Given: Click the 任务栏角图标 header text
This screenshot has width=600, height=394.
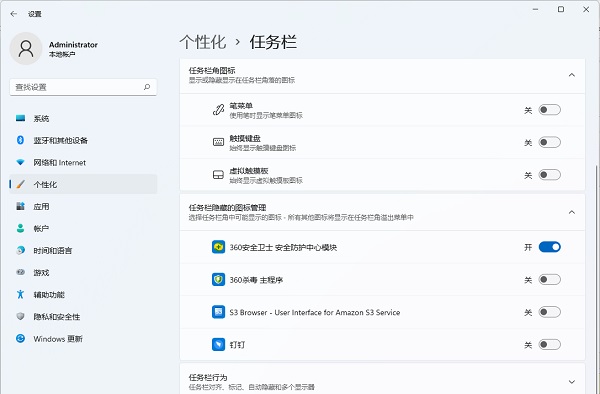Looking at the screenshot, I should pyautogui.click(x=212, y=70).
